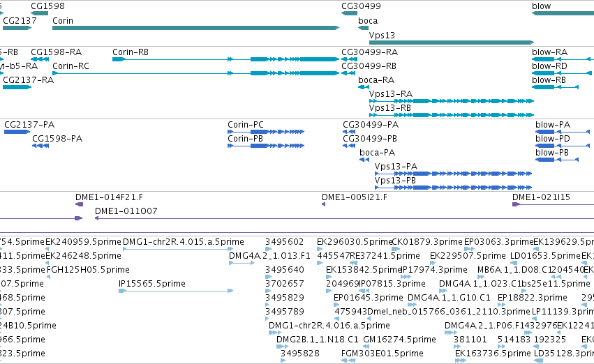594x364 pixels.
Task: Select the 3495602 feature label
Action: pos(285,242)
